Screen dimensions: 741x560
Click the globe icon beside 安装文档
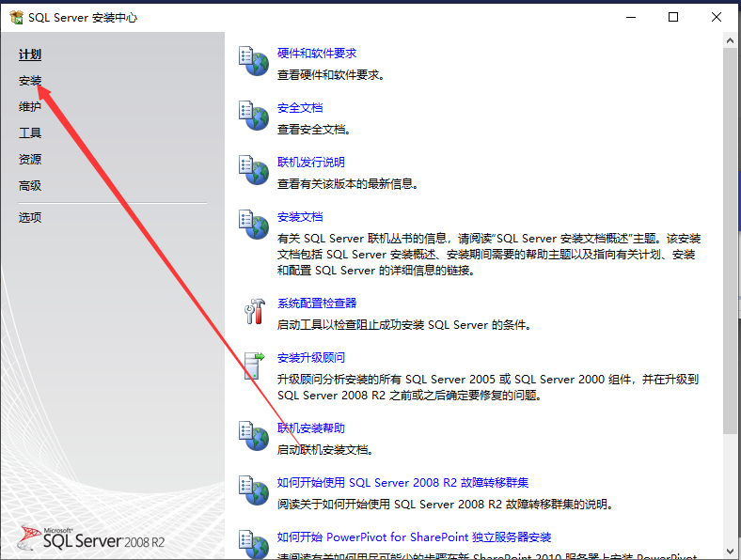coord(254,225)
